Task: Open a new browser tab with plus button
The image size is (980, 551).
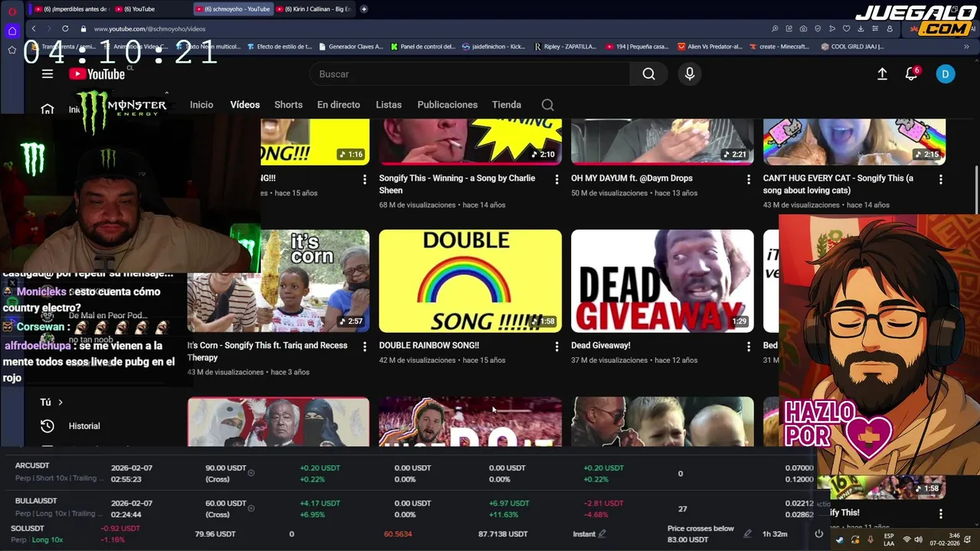Action: pos(364,9)
